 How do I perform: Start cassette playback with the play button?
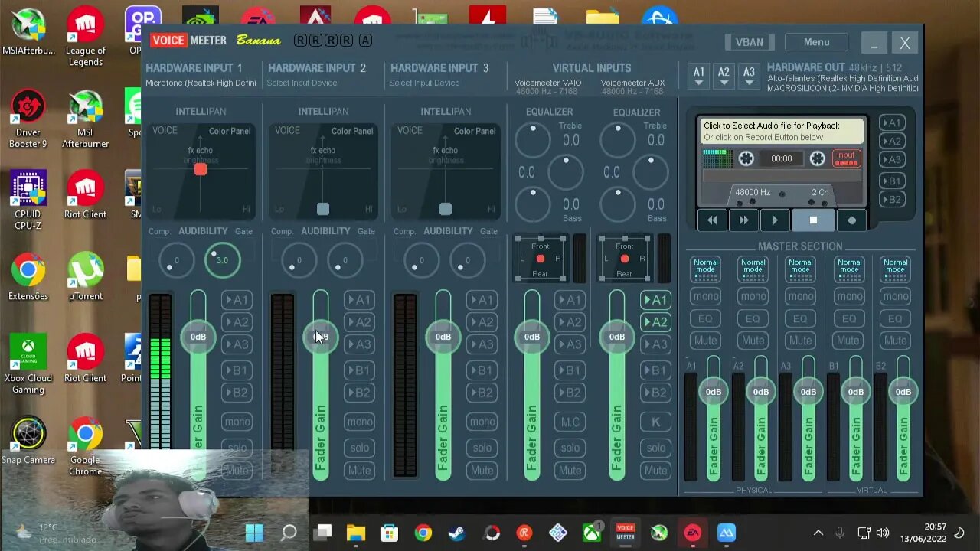pos(775,220)
